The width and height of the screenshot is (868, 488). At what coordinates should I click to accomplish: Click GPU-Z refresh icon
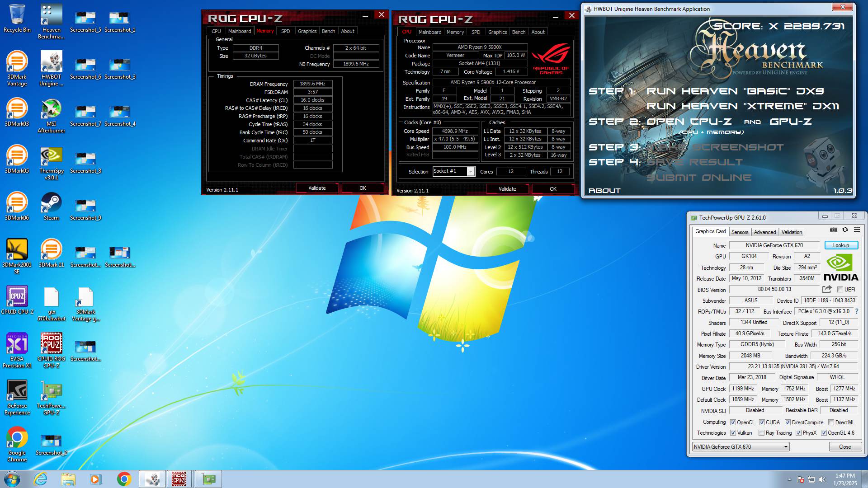tap(845, 230)
